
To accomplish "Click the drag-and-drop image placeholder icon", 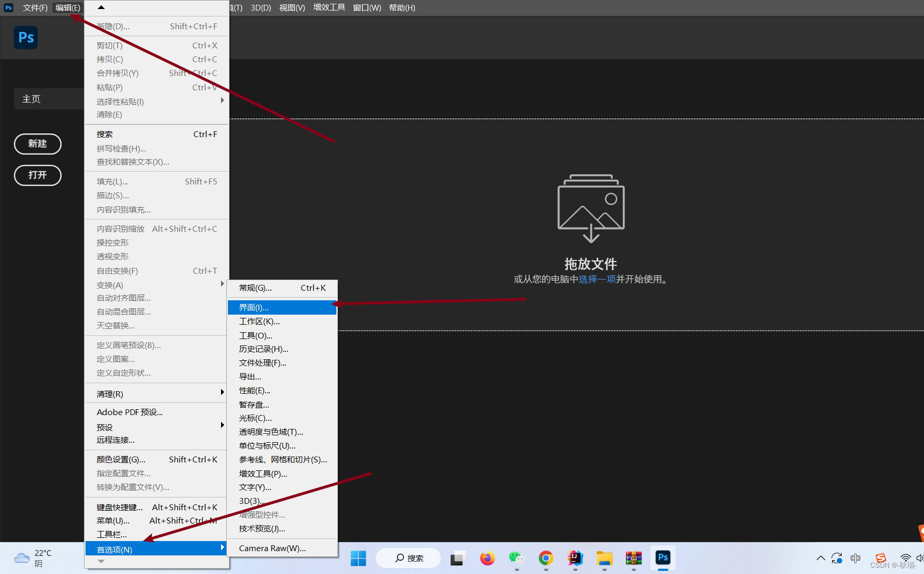I will coord(591,208).
